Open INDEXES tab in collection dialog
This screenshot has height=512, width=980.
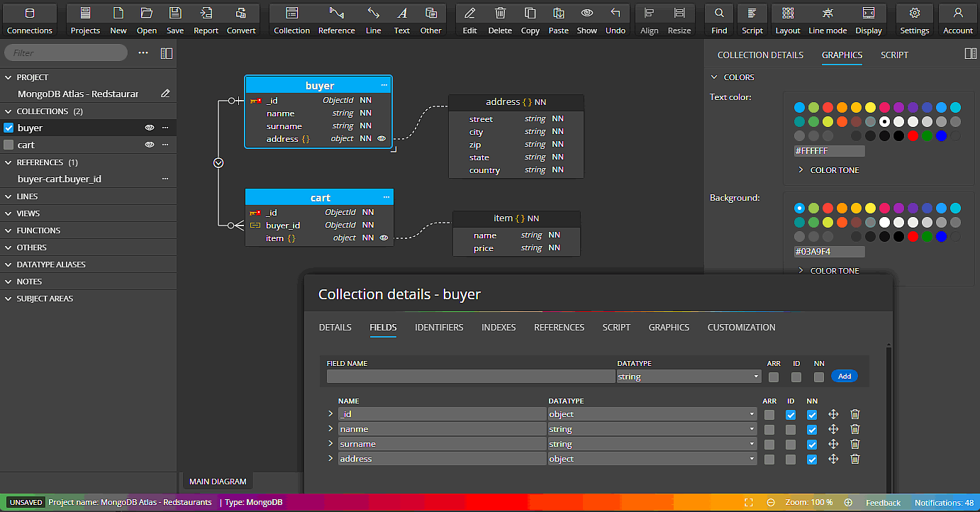pos(499,327)
